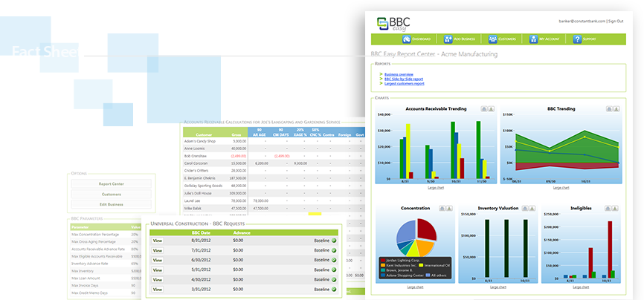Go to the My Account icon
Image resolution: width=644 pixels, height=300 pixels.
click(x=534, y=39)
